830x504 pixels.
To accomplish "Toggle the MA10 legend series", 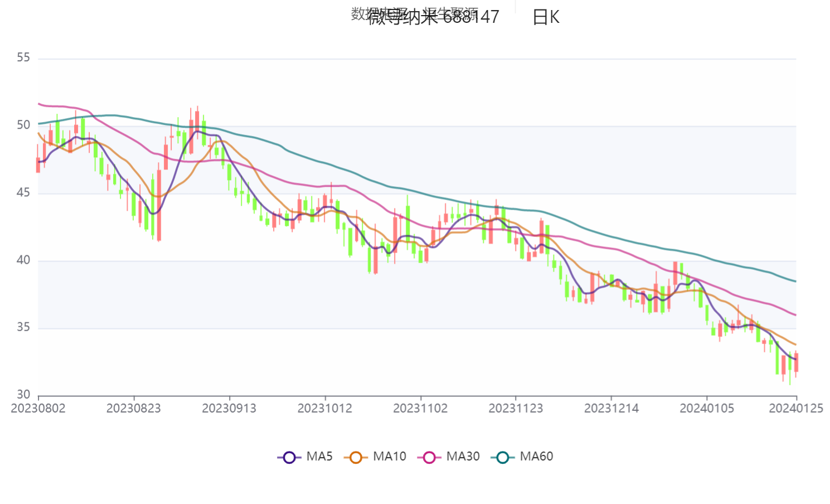I will point(375,457).
